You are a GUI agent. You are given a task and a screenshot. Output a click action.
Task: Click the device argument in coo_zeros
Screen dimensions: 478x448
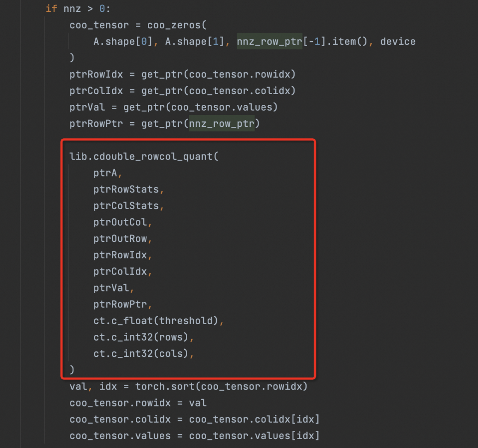click(397, 42)
